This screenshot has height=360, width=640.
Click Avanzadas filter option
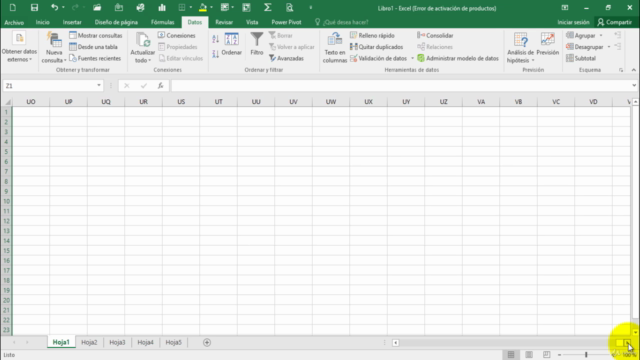click(286, 58)
